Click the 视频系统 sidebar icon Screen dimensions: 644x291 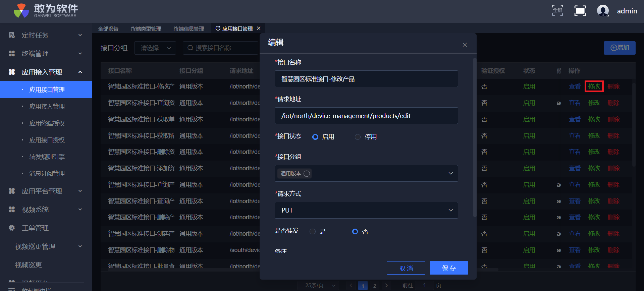12,210
